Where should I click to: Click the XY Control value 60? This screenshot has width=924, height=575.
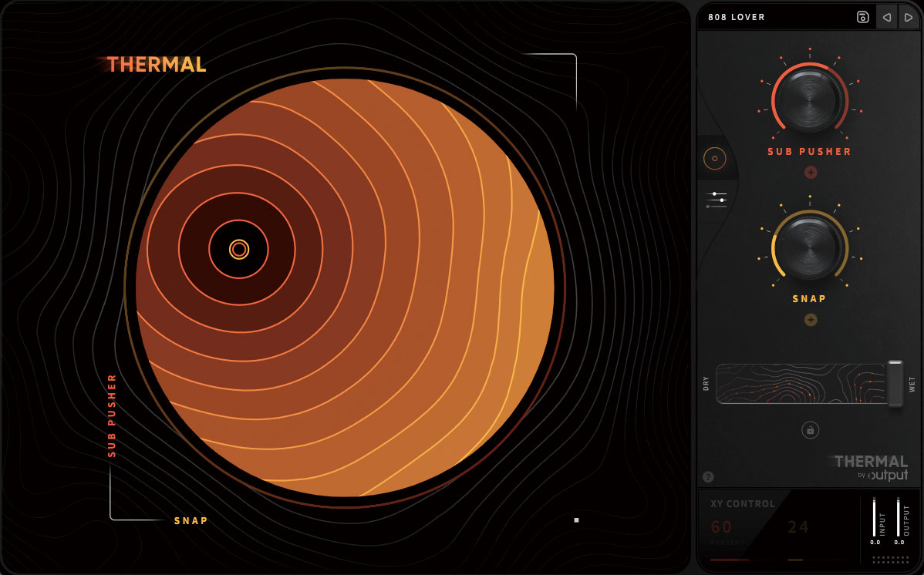point(721,527)
